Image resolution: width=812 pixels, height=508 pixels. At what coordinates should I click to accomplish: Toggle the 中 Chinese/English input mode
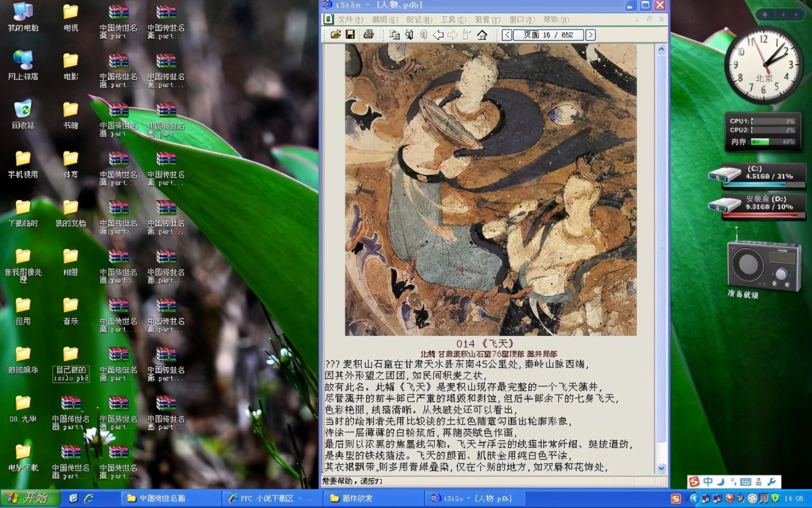708,482
